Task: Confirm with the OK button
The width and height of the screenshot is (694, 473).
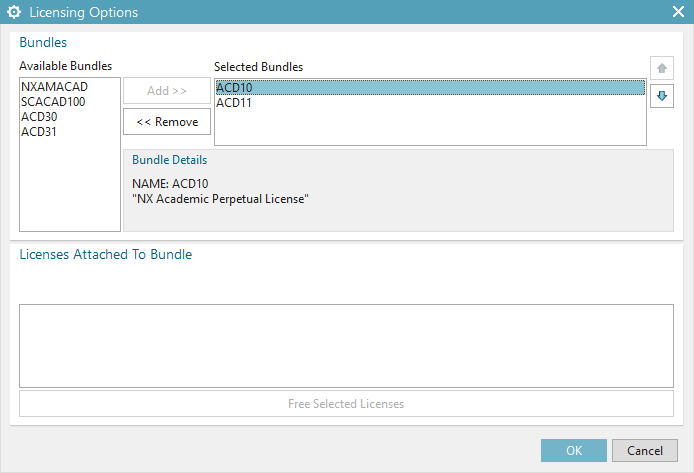Action: click(x=573, y=450)
